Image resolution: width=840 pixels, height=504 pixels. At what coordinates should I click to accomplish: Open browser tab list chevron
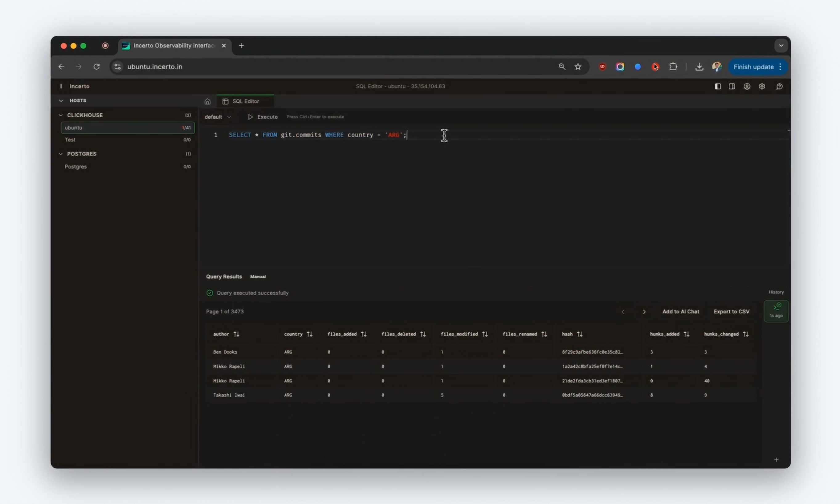click(781, 46)
